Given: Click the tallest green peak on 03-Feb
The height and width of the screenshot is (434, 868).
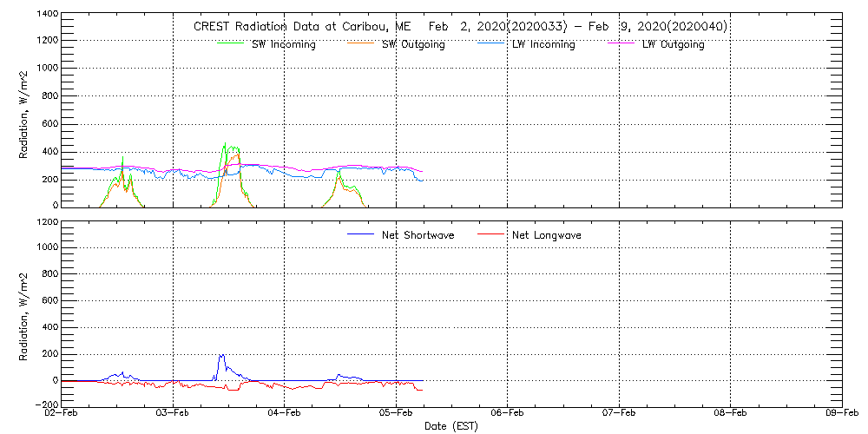Looking at the screenshot, I should click(x=225, y=145).
